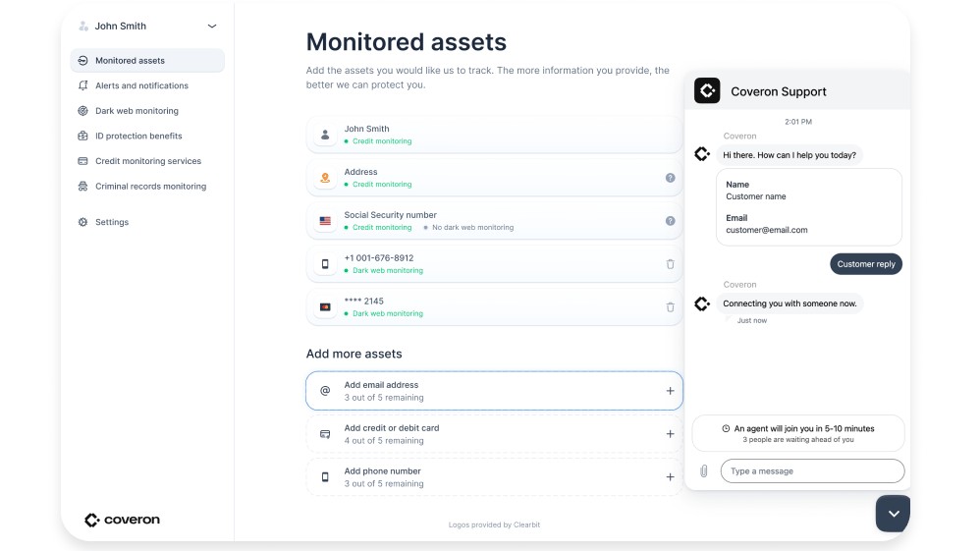
Task: Click the '2:01 PM' chat timestamp
Action: pyautogui.click(x=798, y=122)
